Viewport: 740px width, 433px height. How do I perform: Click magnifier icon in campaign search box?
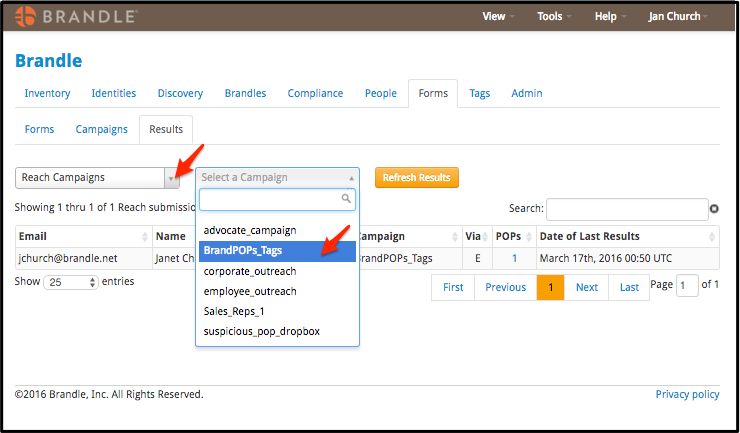pos(347,200)
